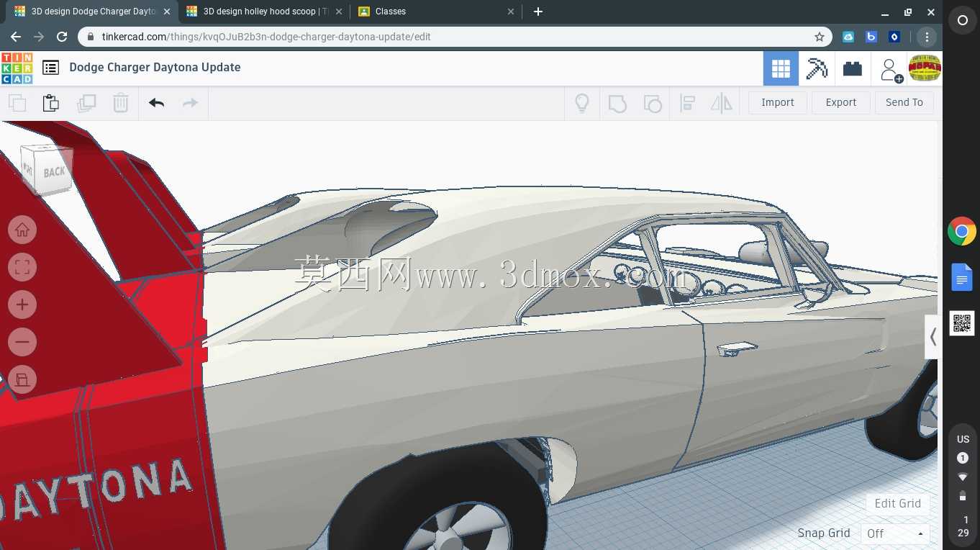980x550 pixels.
Task: Click the Copy tool icon
Action: 17,103
